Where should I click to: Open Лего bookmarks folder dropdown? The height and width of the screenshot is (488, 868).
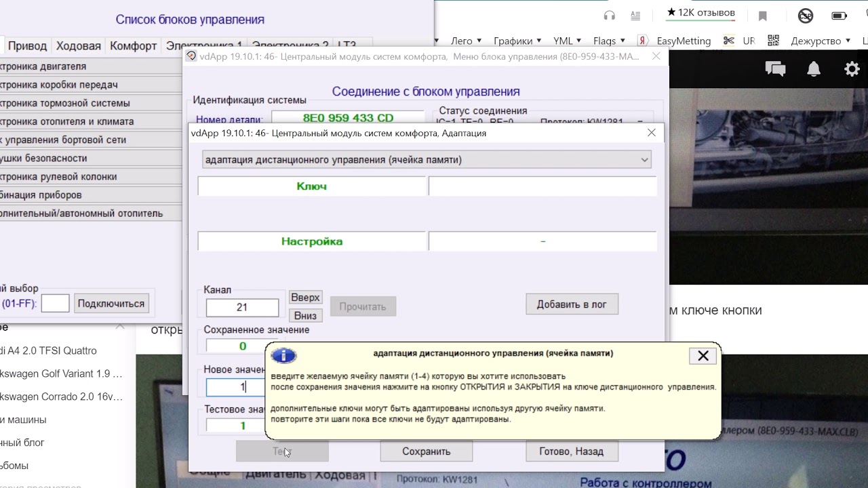467,41
